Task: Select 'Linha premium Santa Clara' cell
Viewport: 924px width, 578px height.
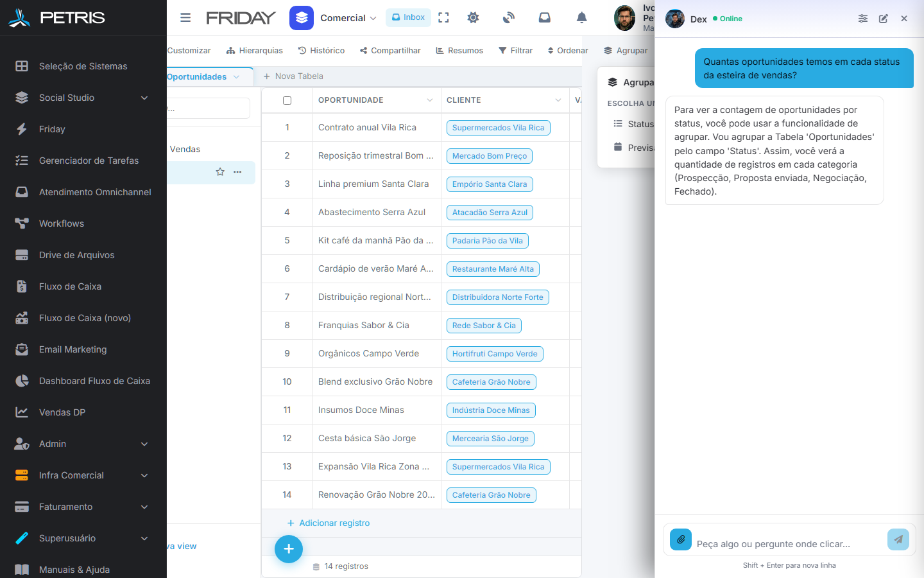Action: point(377,184)
